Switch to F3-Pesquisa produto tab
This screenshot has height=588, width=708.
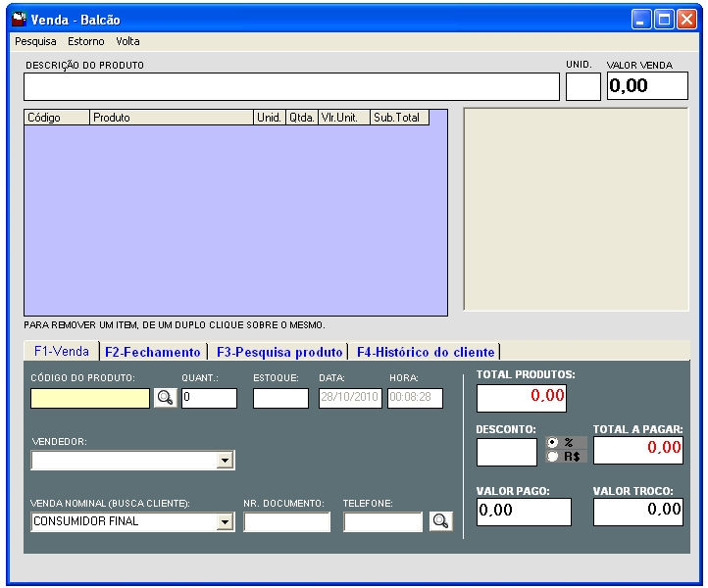click(x=279, y=352)
